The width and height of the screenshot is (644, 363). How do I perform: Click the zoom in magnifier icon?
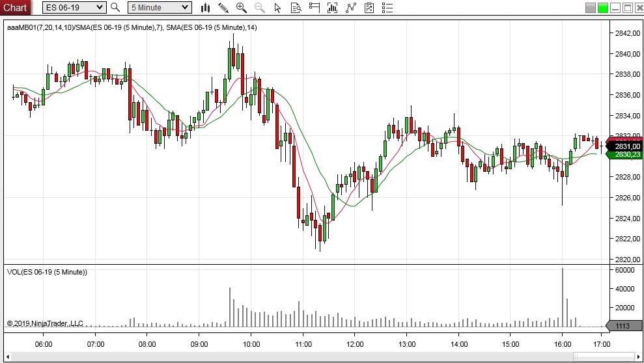coord(242,7)
